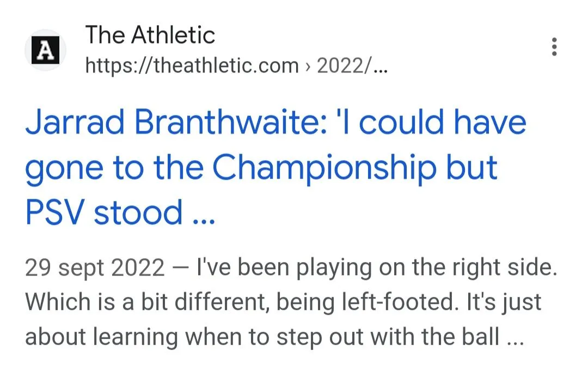
Task: Click the headline line "gone to the"
Action: (114, 168)
